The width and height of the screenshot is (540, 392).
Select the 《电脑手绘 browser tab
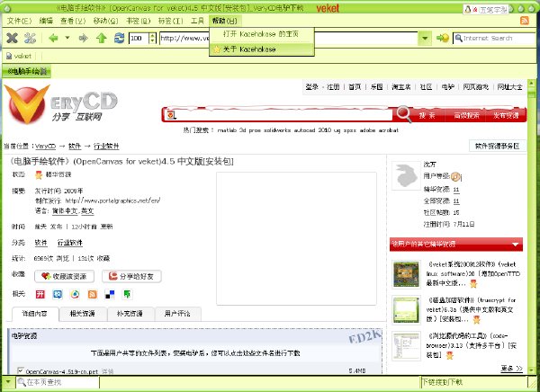coord(27,72)
